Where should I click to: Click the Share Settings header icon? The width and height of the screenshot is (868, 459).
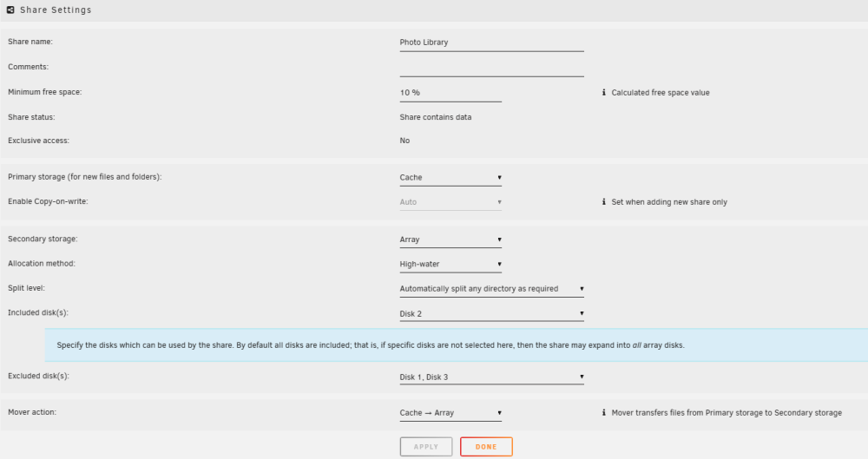point(10,10)
